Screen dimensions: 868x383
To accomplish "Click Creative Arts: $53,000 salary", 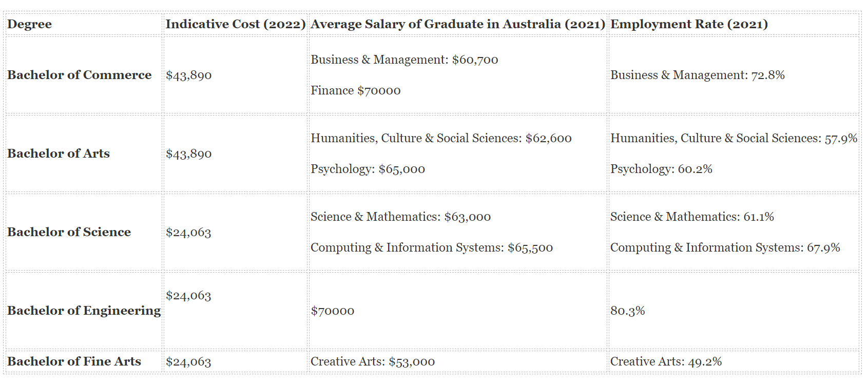I will click(x=373, y=361).
